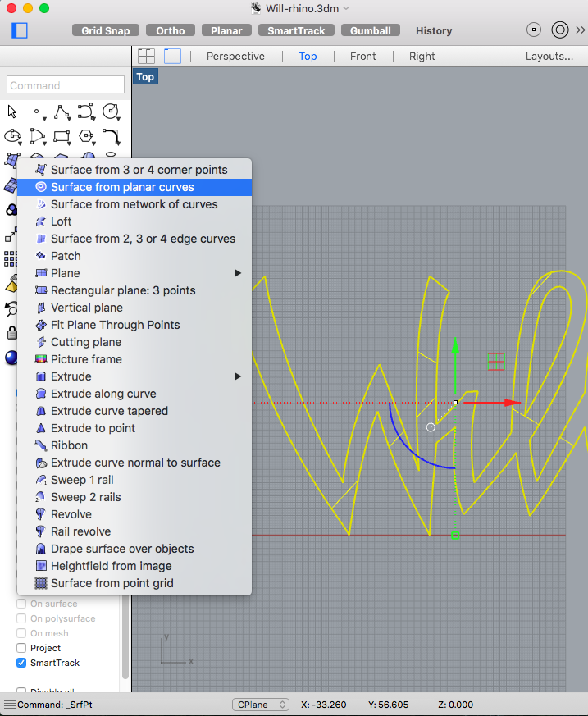Enable the Project osnap checkbox
This screenshot has height=716, width=588.
(21, 648)
